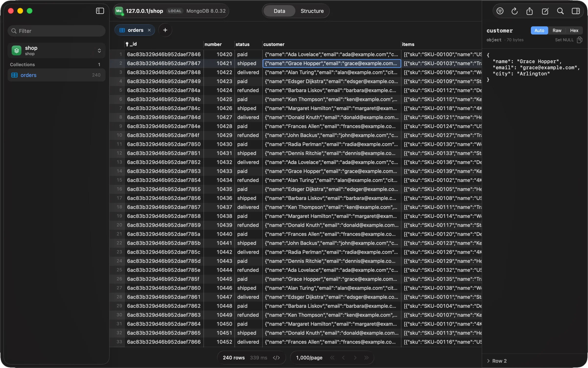Click the green shop database icon
Screen dimensions: 588x368
coord(16,51)
